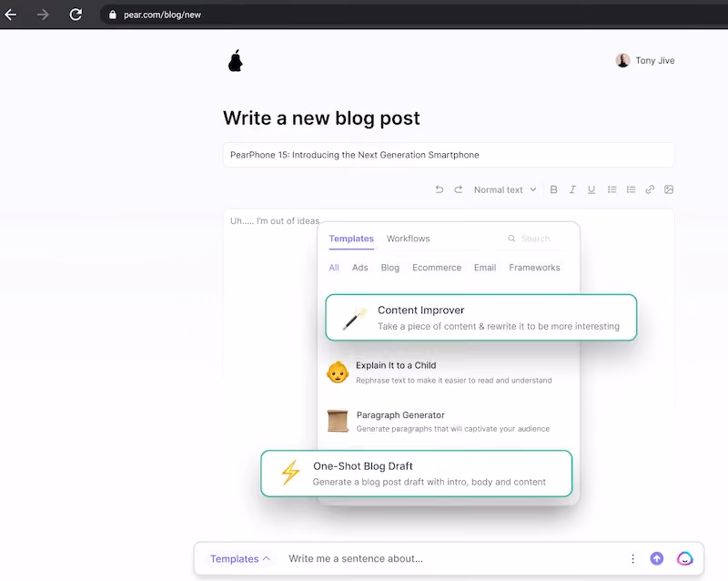This screenshot has height=581, width=728.
Task: Select the Ecommerce category filter
Action: 437,267
